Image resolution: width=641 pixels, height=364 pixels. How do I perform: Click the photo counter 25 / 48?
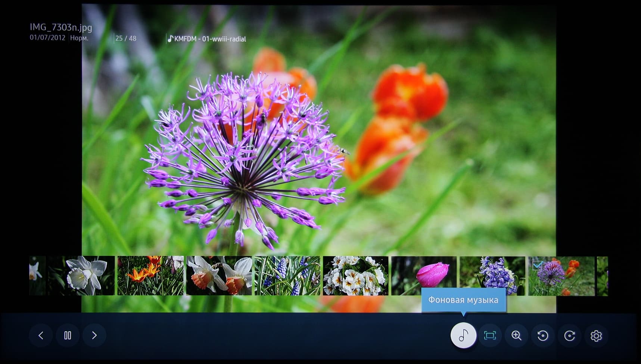(126, 38)
